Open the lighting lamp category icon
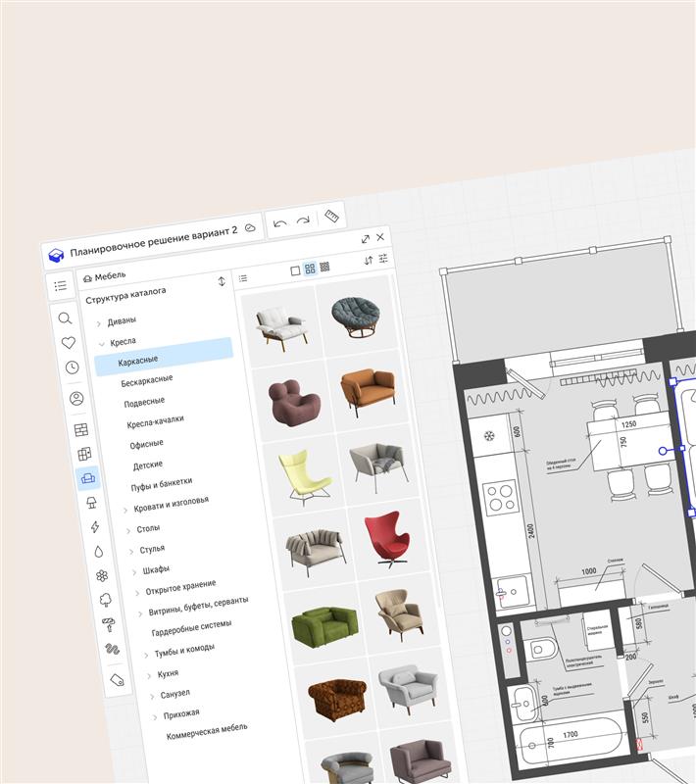This screenshot has height=784, width=696. (91, 503)
